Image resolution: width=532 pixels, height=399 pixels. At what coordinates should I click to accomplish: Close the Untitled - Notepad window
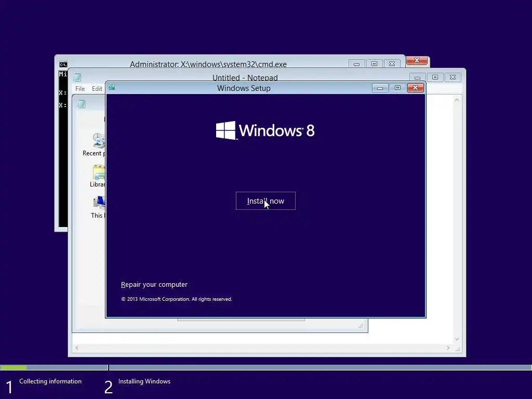coord(453,77)
